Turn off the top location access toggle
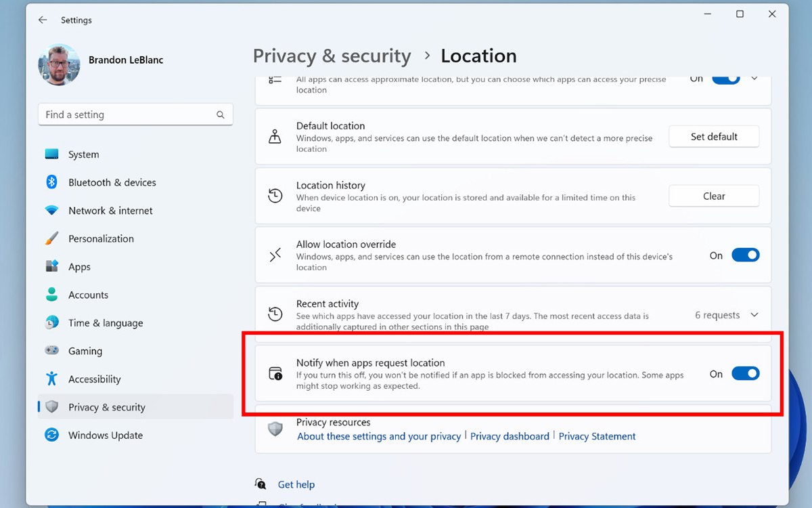Viewport: 812px width, 508px height. (x=725, y=78)
